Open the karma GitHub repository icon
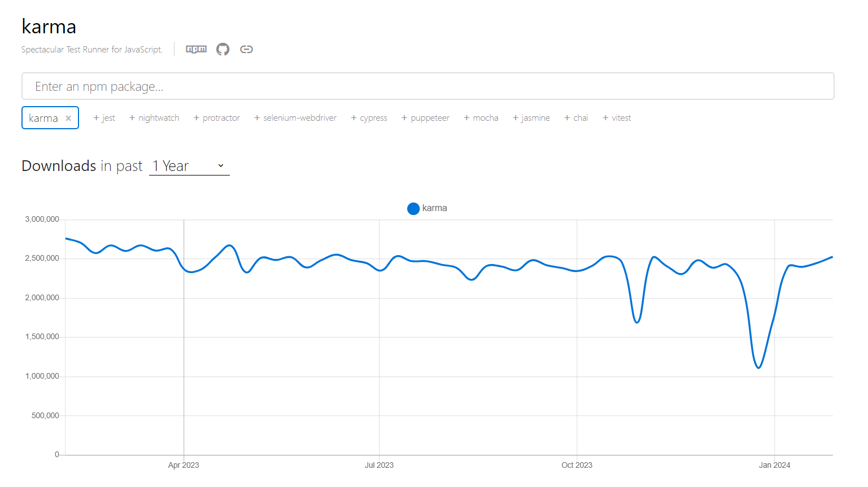 tap(223, 49)
